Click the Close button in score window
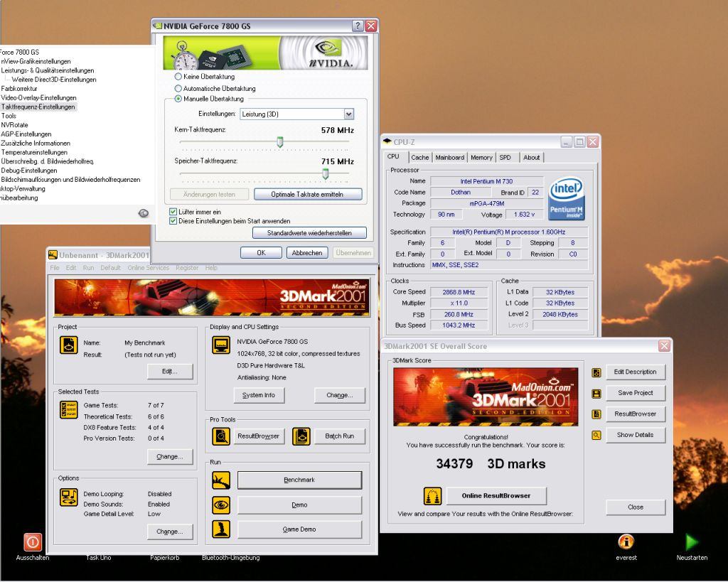This screenshot has width=728, height=582. pyautogui.click(x=635, y=507)
